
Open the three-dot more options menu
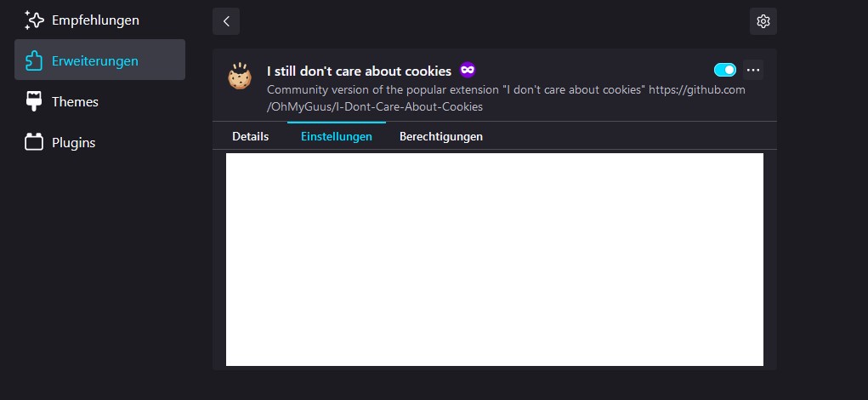click(x=753, y=70)
